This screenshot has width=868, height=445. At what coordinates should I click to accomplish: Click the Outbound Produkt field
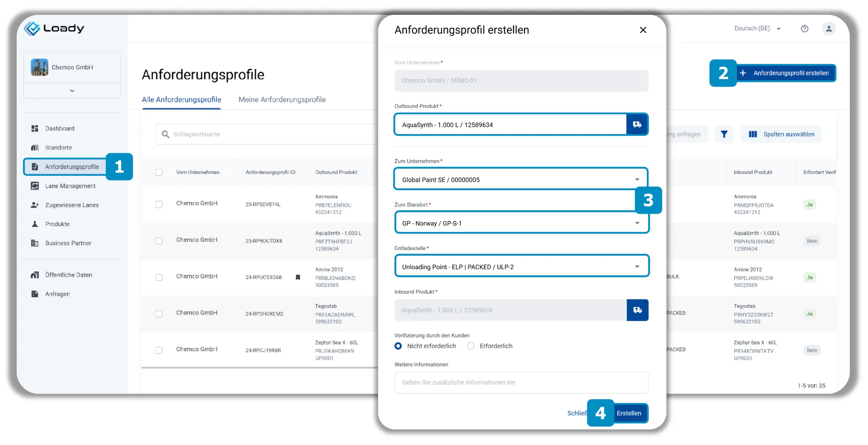[510, 124]
